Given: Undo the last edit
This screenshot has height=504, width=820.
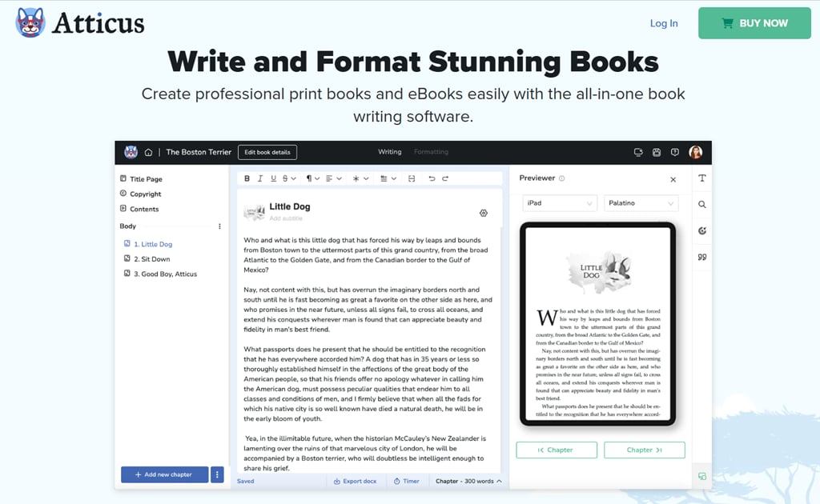Looking at the screenshot, I should pyautogui.click(x=432, y=178).
